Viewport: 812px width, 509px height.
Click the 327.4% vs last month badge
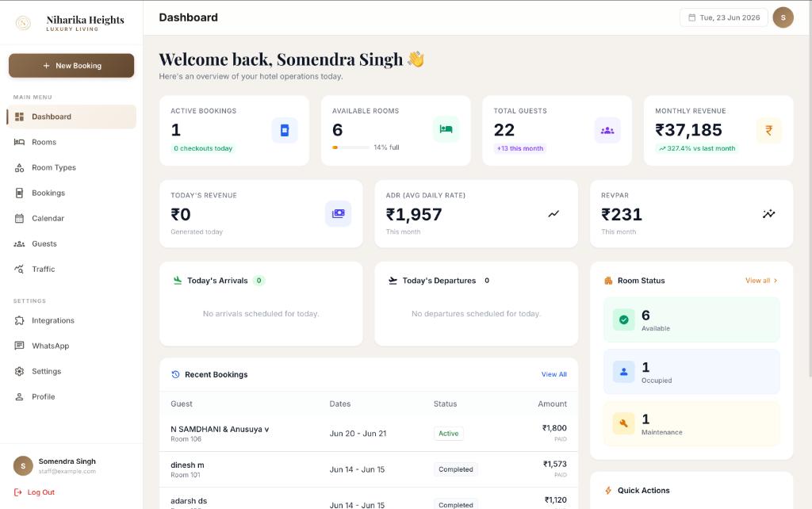tap(696, 148)
